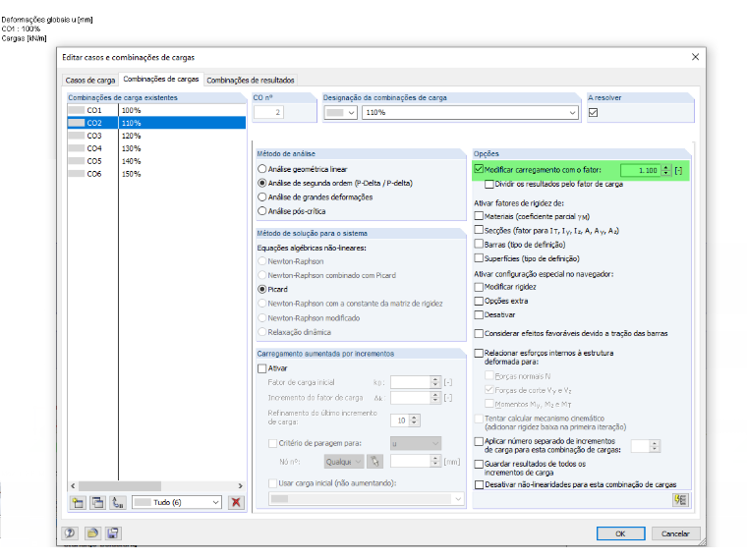
Task: Click the list scroll right arrow
Action: click(240, 486)
